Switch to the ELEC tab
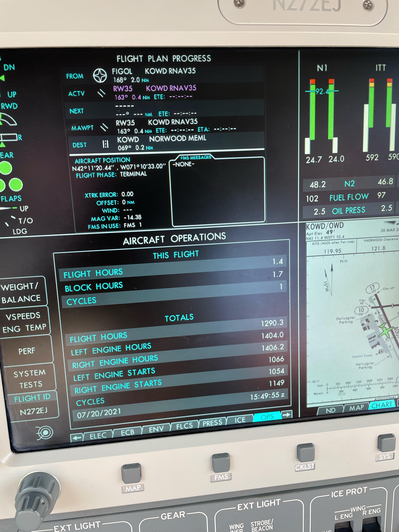399x532 pixels. click(98, 436)
